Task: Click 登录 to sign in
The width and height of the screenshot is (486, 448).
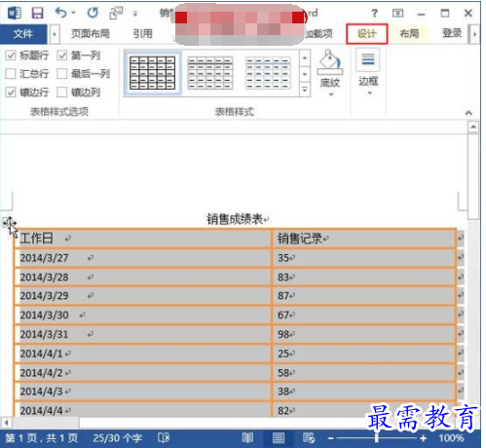Action: tap(452, 33)
